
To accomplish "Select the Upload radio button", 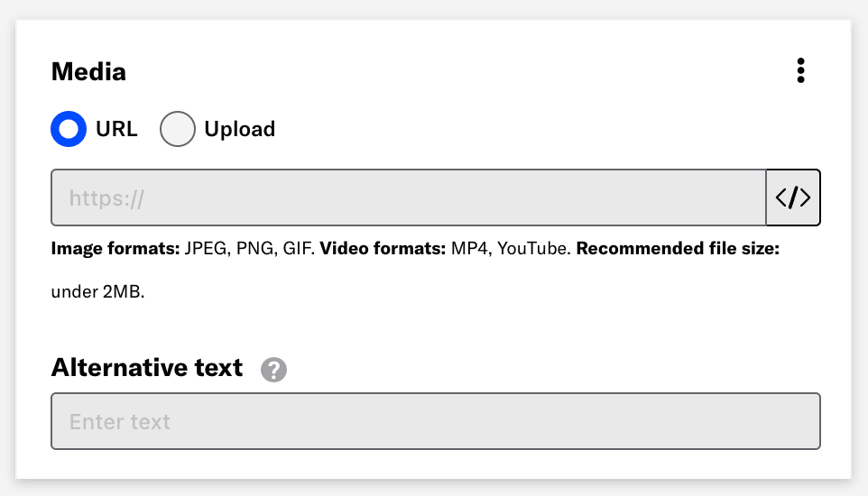I will tap(178, 129).
